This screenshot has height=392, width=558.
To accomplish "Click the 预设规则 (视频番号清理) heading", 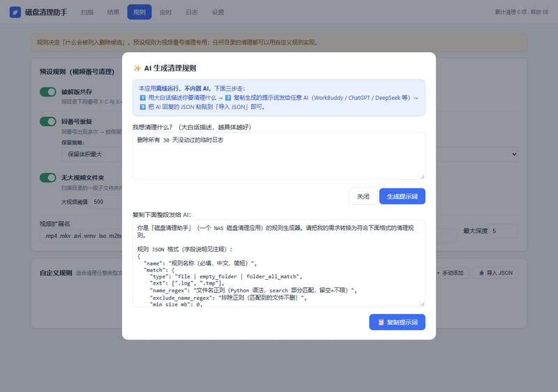I will pyautogui.click(x=77, y=72).
